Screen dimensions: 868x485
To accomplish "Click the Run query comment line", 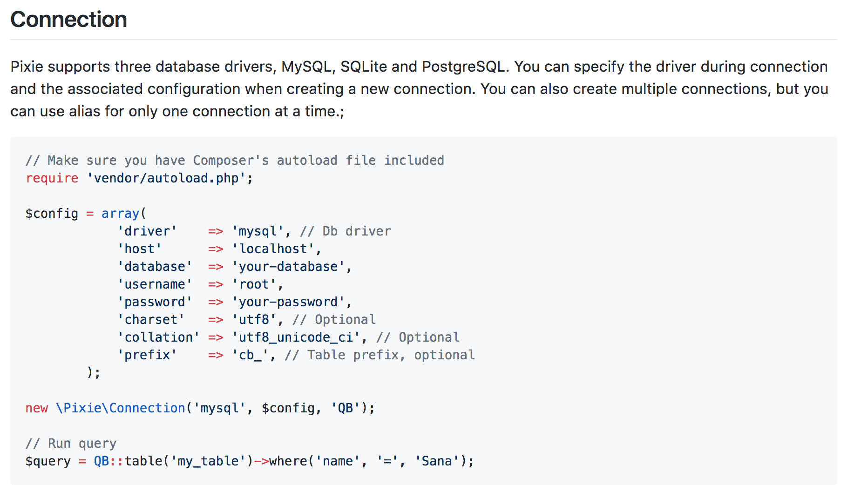I will pos(71,444).
